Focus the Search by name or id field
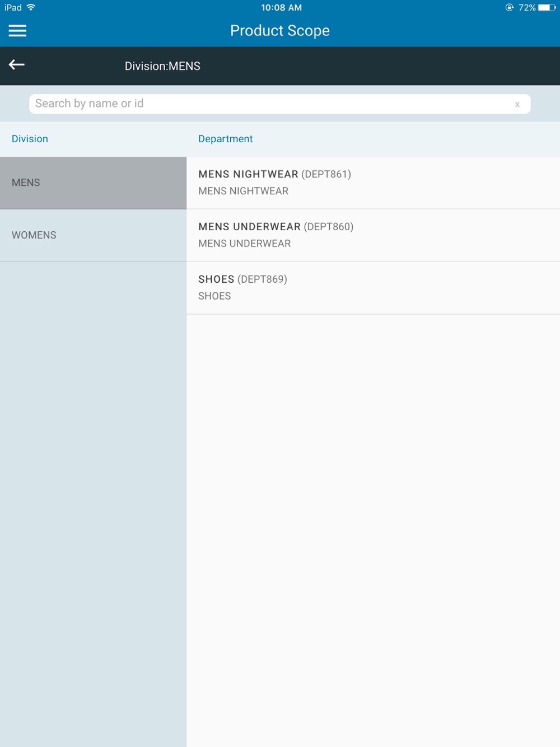This screenshot has height=747, width=560. (x=279, y=104)
